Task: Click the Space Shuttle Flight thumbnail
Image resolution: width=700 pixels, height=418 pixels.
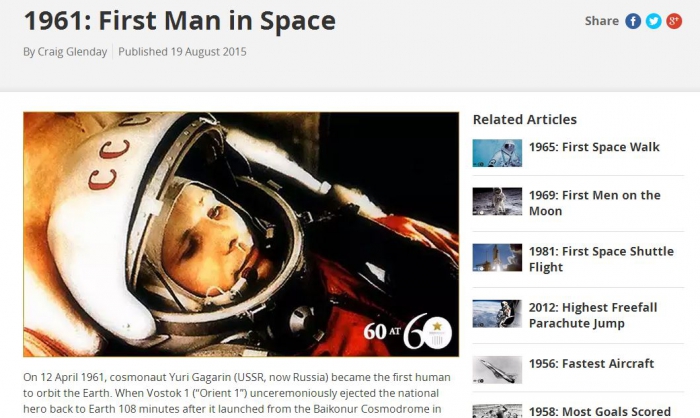Action: click(497, 258)
